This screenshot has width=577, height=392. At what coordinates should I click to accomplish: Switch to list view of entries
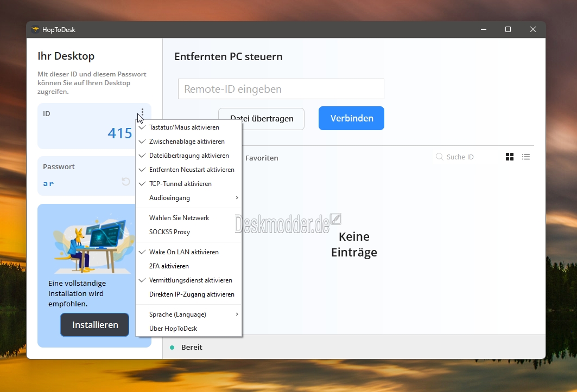[526, 157]
